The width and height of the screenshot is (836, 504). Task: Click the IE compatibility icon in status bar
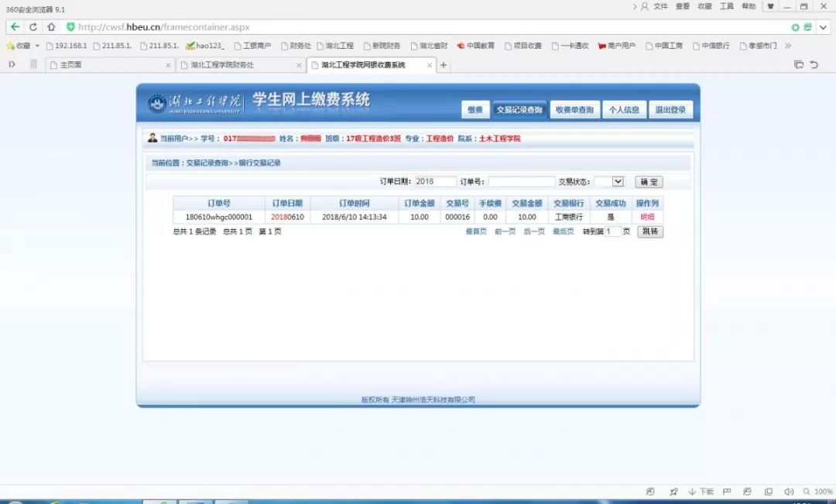(748, 492)
